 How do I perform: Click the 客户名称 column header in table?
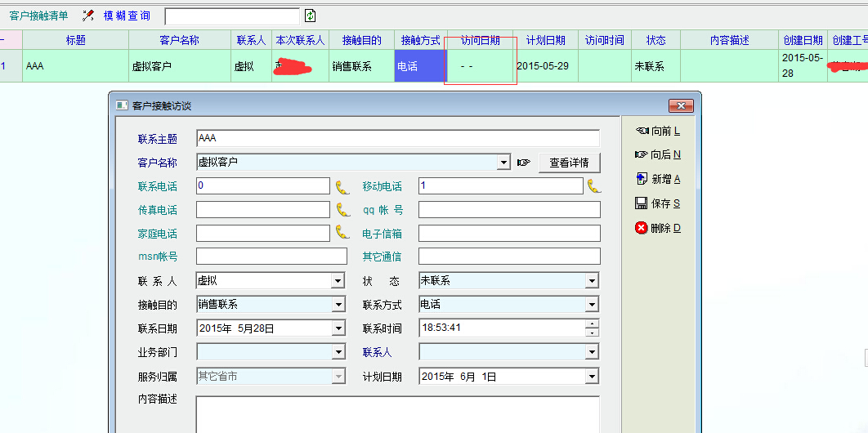[x=179, y=40]
